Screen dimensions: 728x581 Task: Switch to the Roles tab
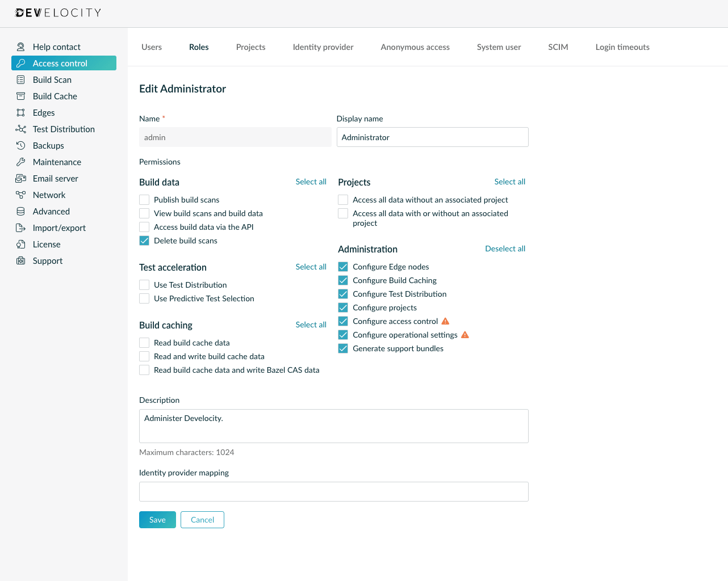click(x=199, y=47)
